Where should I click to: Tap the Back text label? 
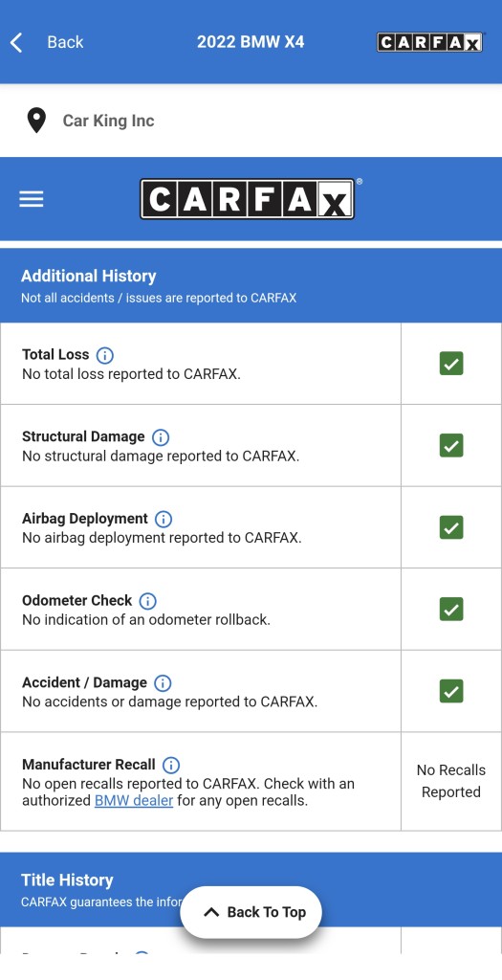tap(65, 42)
